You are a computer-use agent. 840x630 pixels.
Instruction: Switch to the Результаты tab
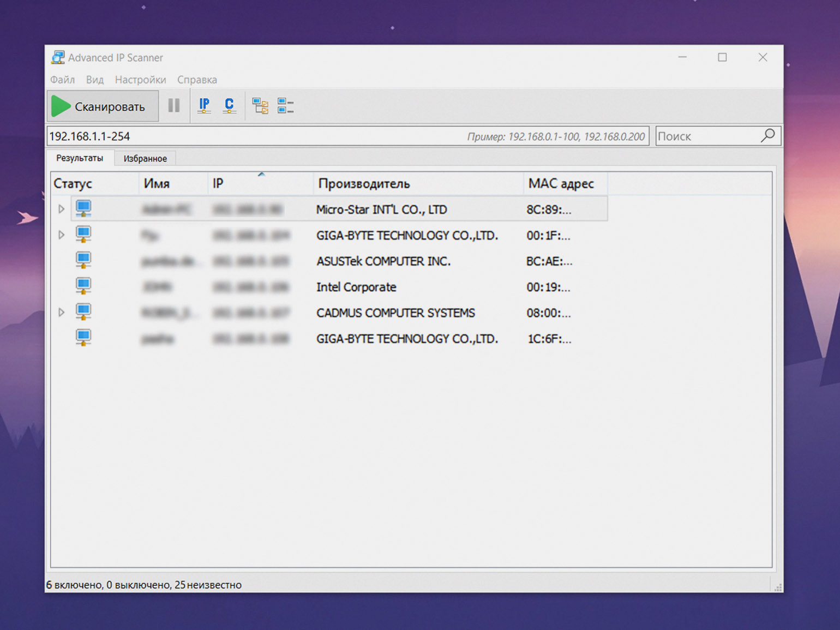(x=80, y=158)
